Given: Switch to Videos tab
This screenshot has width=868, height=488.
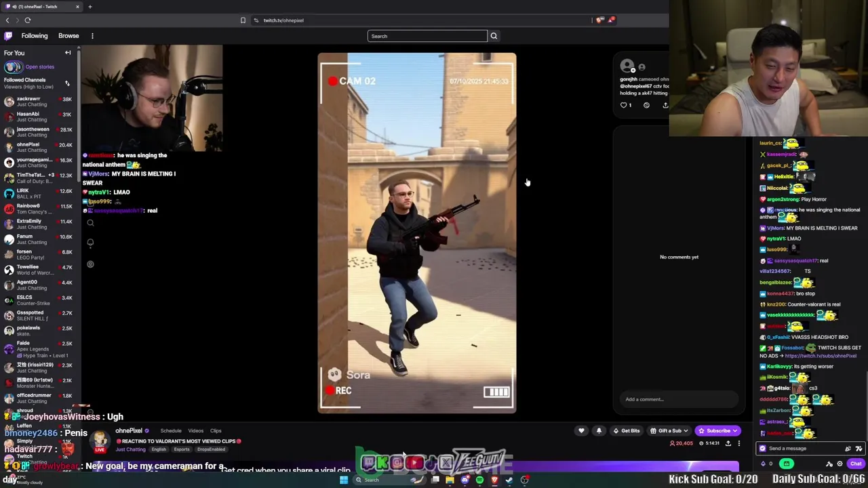Looking at the screenshot, I should coord(195,431).
